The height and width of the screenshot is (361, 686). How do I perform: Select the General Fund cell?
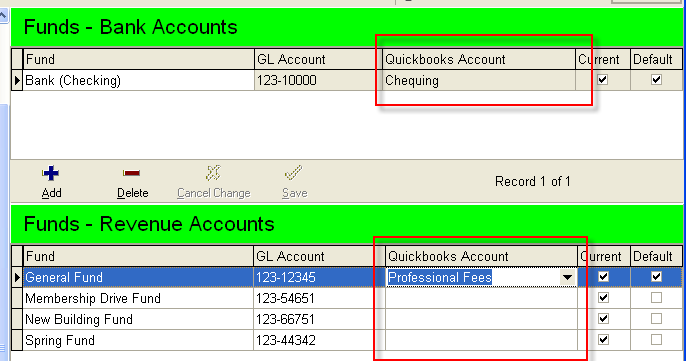(138, 277)
